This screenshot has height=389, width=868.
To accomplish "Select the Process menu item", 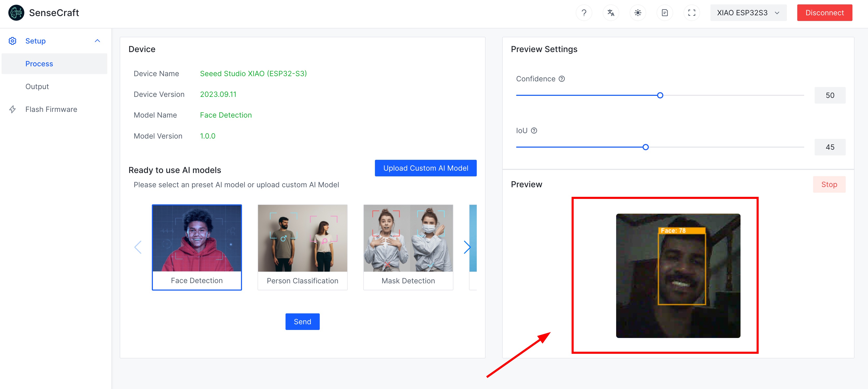I will [x=39, y=64].
